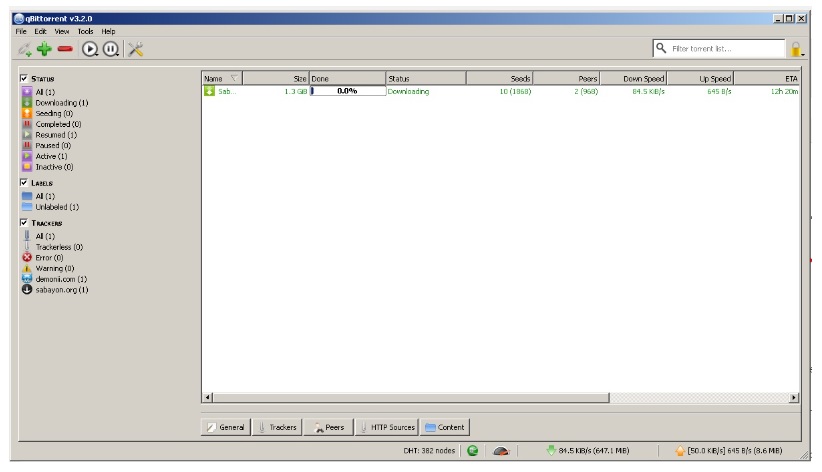Open options with wrench and screwdriver icon
Screen dimensions: 822x472
(135, 49)
